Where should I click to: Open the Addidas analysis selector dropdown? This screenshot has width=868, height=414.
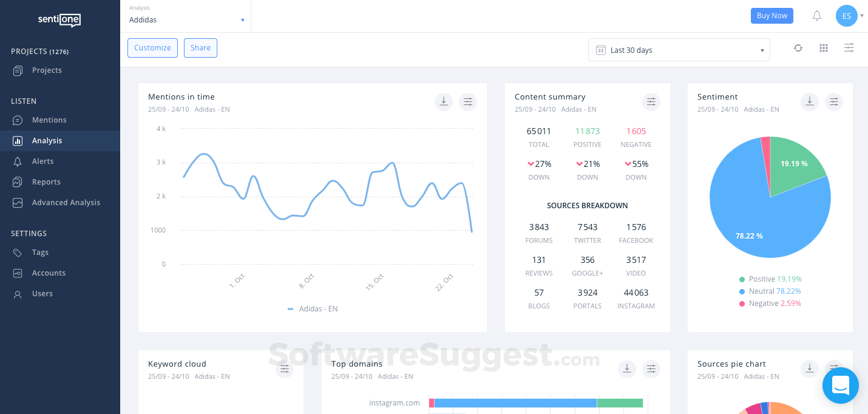[187, 19]
